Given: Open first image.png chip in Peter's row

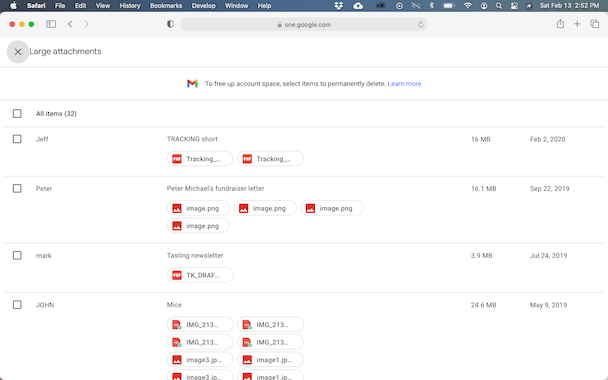Looking at the screenshot, I should click(x=198, y=208).
